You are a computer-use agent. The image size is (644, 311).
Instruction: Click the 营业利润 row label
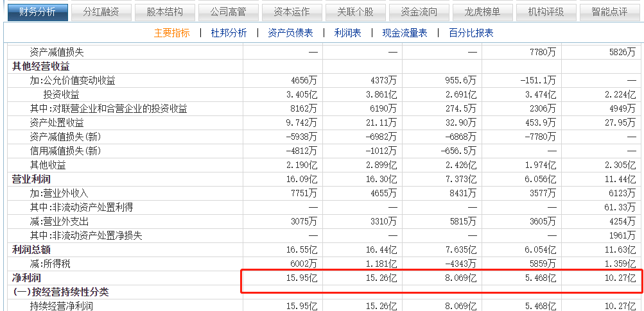31,179
